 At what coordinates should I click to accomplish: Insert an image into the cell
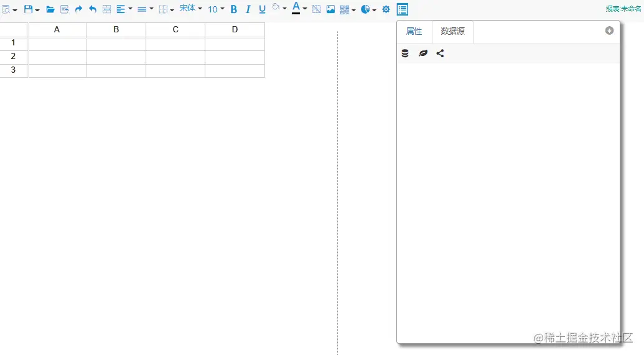click(330, 9)
